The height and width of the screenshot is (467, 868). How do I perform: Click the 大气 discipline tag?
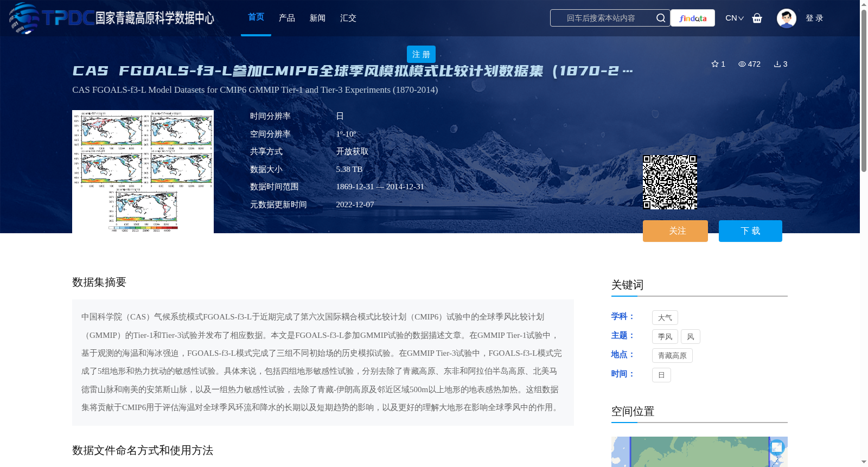tap(665, 318)
